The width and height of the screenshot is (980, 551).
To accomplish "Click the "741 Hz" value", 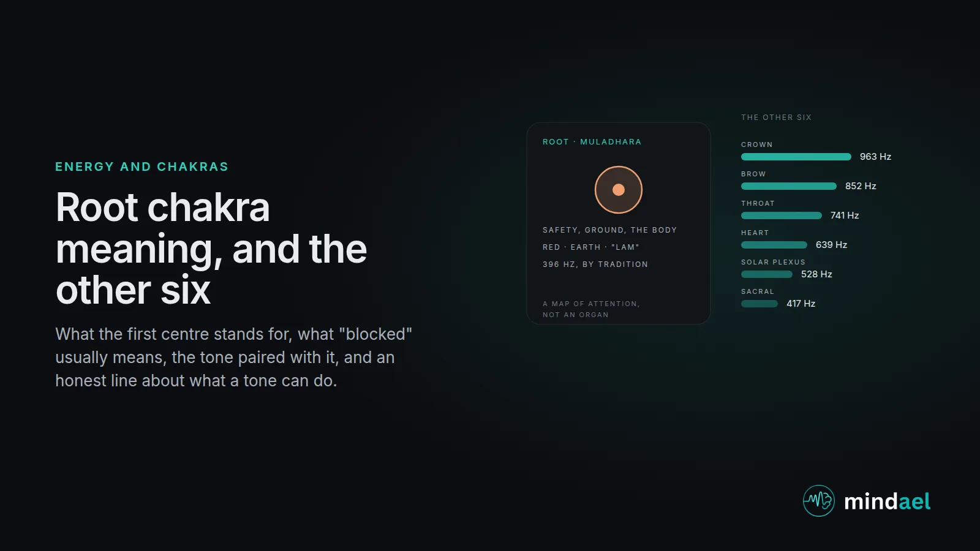I will point(845,216).
